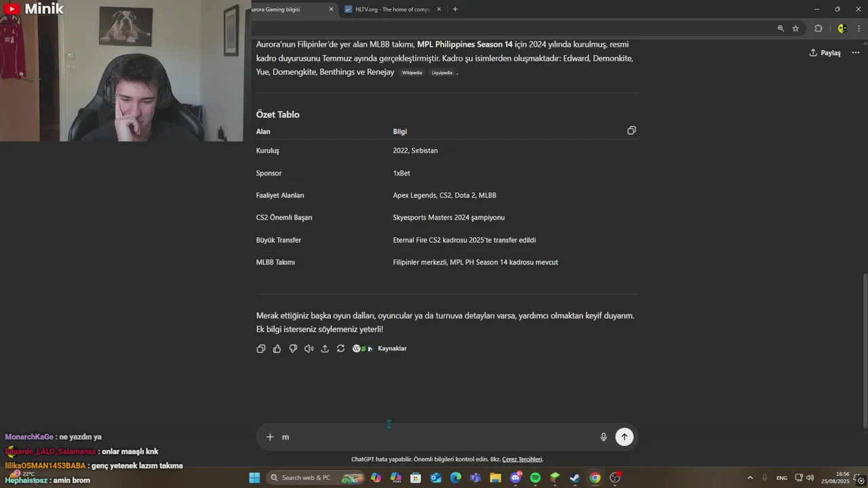Click the Search web & PC box
This screenshot has height=488, width=868.
tap(315, 478)
